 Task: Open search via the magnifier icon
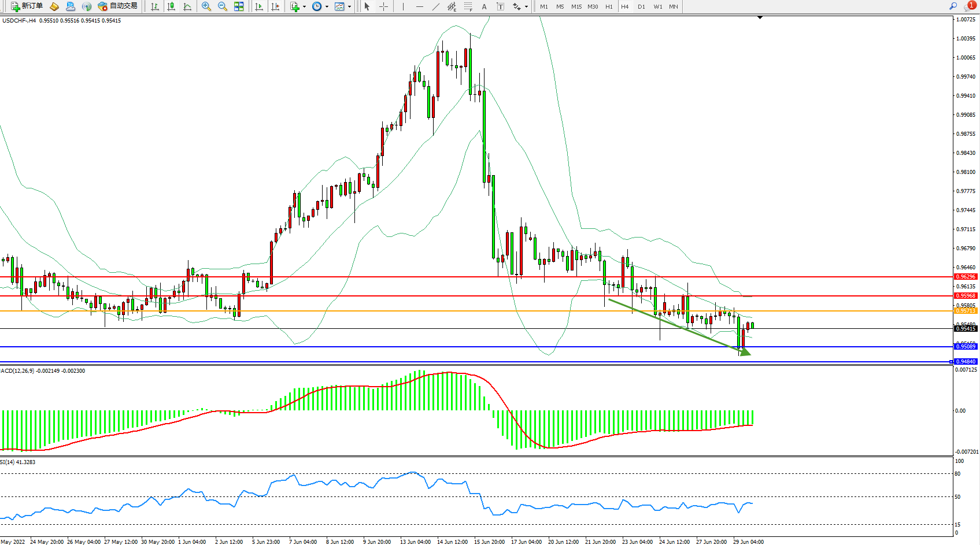[x=953, y=6]
